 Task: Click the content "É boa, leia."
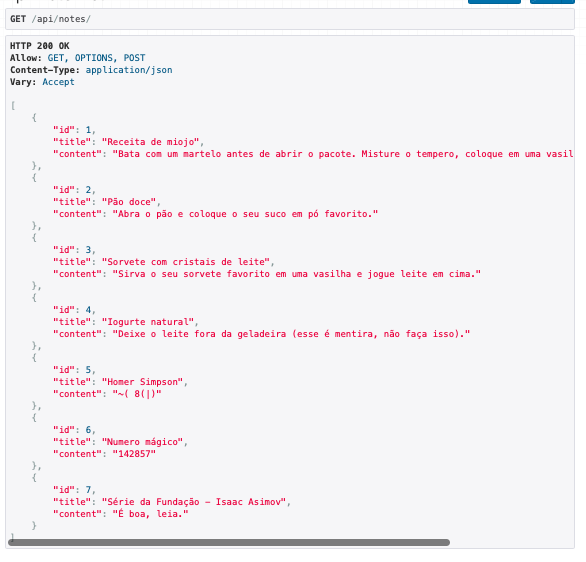pyautogui.click(x=150, y=514)
